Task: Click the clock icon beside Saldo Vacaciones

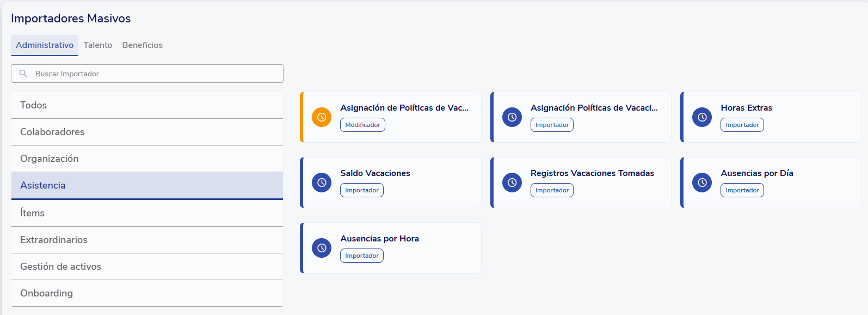Action: [322, 183]
